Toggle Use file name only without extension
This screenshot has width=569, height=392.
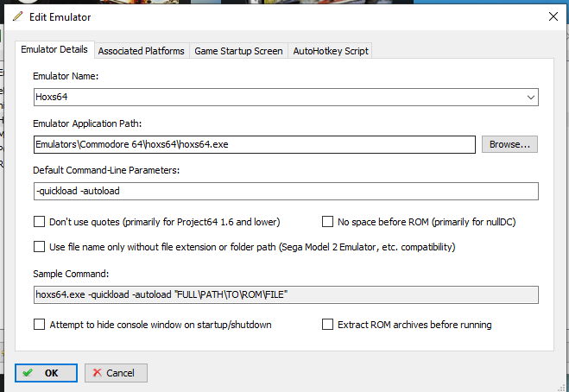39,246
